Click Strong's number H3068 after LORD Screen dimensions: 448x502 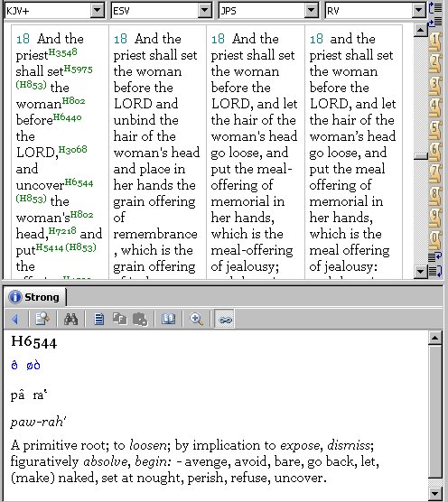pyautogui.click(x=72, y=150)
